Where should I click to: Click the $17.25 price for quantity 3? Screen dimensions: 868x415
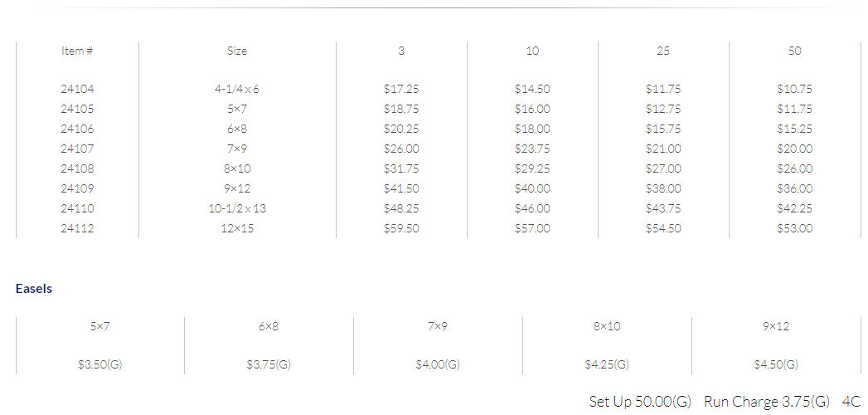click(x=400, y=89)
